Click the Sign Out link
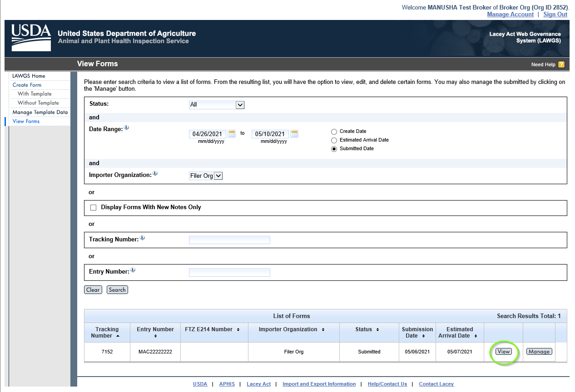 (x=555, y=14)
